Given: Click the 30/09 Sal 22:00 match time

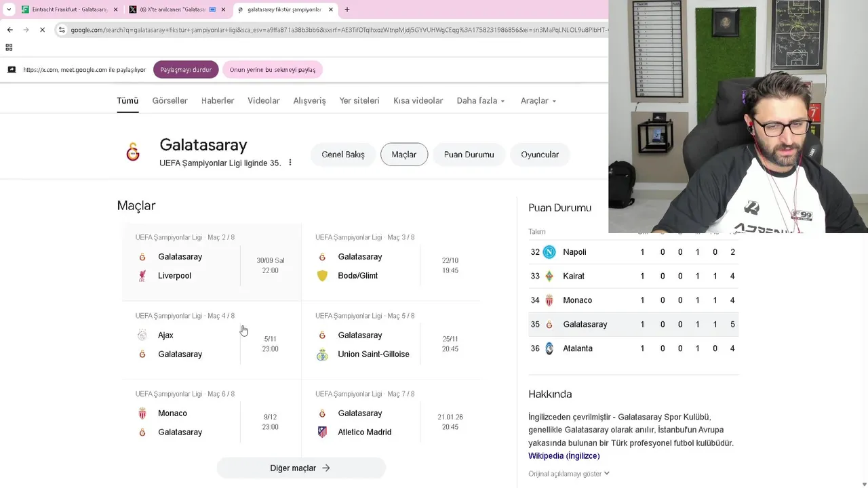Looking at the screenshot, I should [x=270, y=265].
